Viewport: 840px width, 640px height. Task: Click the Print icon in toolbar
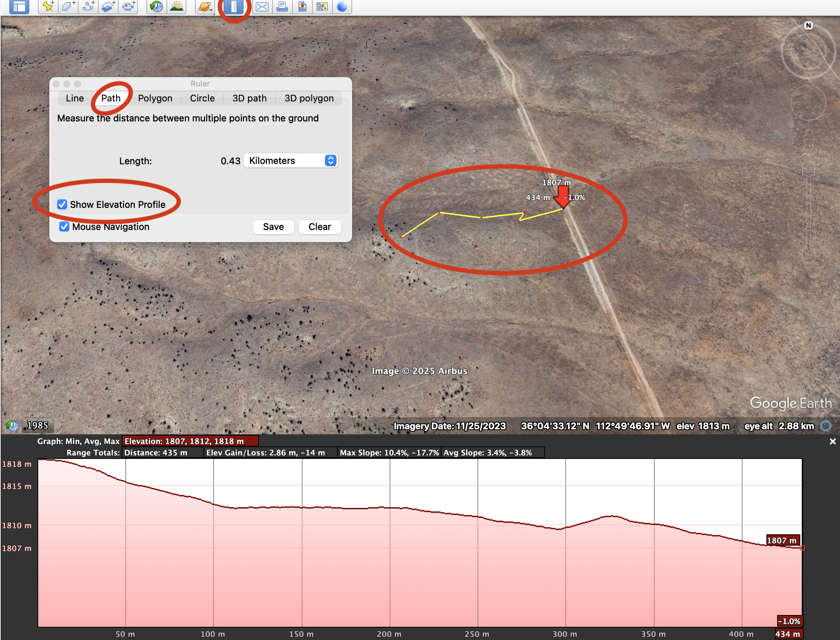(282, 6)
